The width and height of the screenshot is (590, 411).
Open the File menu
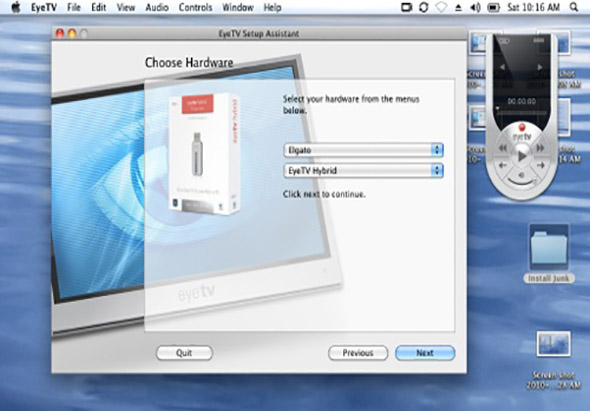(74, 7)
